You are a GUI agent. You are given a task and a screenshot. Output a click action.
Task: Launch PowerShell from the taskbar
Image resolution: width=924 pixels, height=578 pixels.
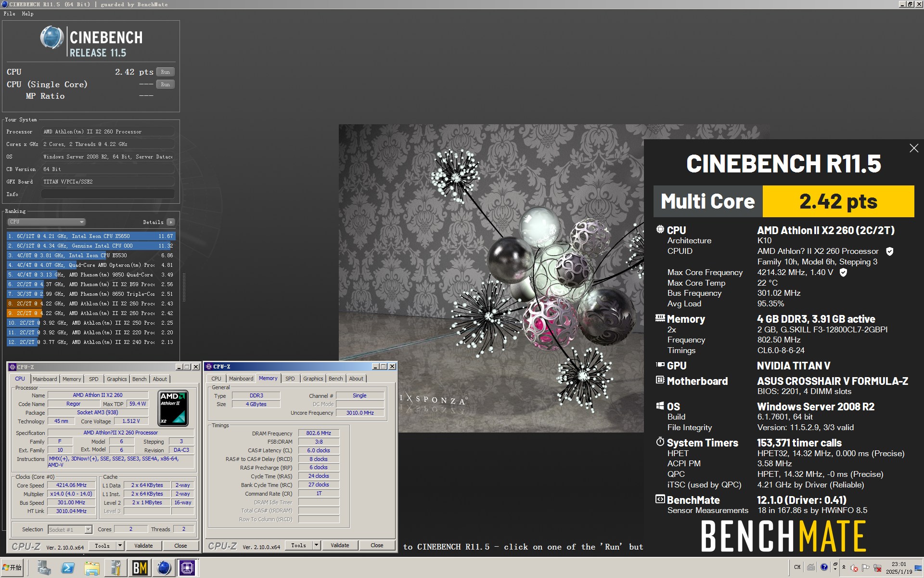tap(68, 568)
